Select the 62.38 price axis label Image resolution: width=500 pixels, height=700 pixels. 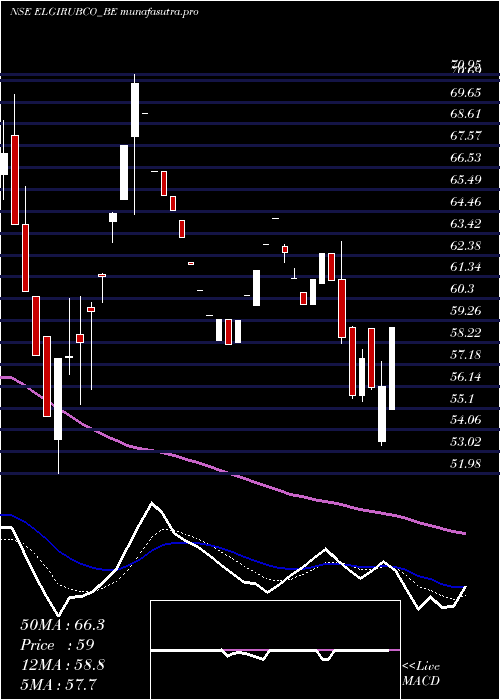[468, 246]
